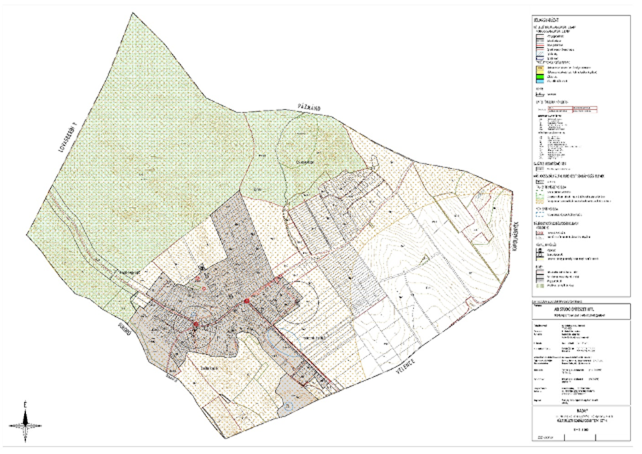This screenshot has height=454, width=642.
Task: Click the legend heading at top right
Action: pos(546,18)
